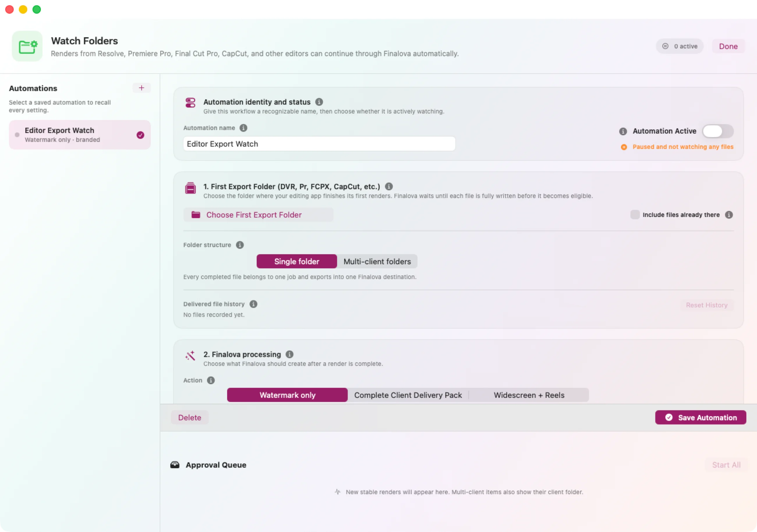This screenshot has width=757, height=532.
Task: Click the First Export Folder film icon
Action: [190, 188]
